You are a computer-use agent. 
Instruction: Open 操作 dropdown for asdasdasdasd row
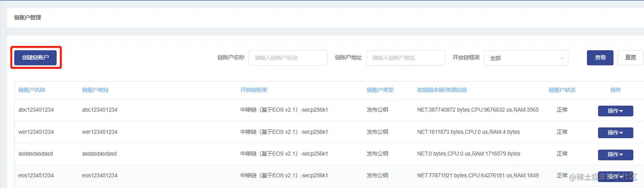coord(615,154)
